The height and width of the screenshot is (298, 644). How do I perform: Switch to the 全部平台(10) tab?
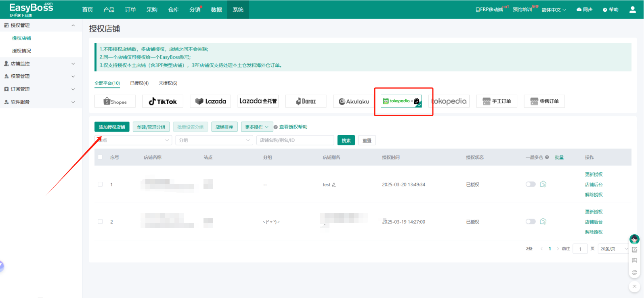(107, 83)
